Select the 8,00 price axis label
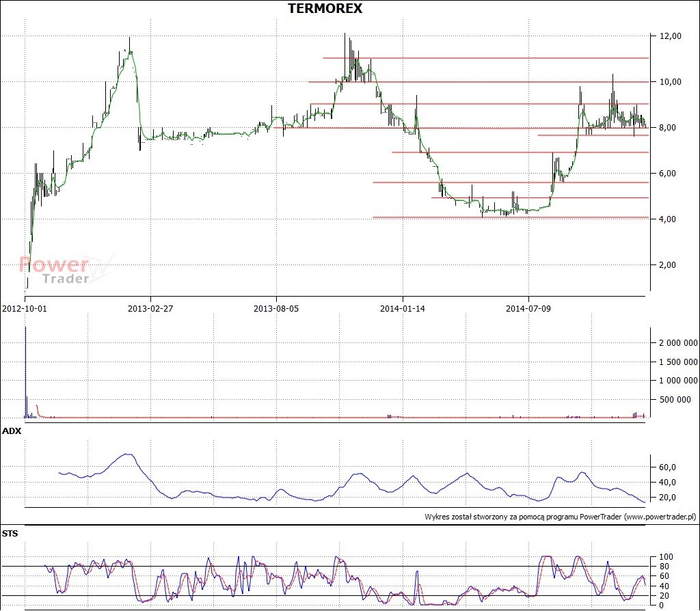This screenshot has width=700, height=611. pyautogui.click(x=667, y=128)
